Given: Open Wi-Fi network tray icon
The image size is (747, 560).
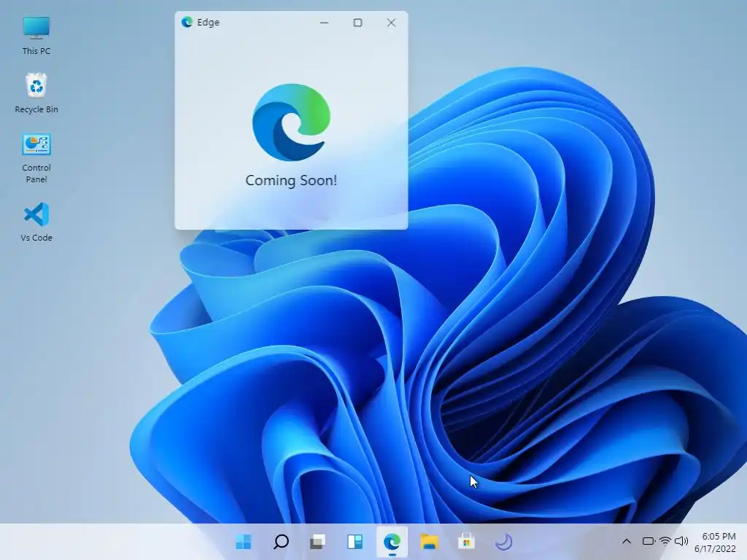Looking at the screenshot, I should click(665, 542).
